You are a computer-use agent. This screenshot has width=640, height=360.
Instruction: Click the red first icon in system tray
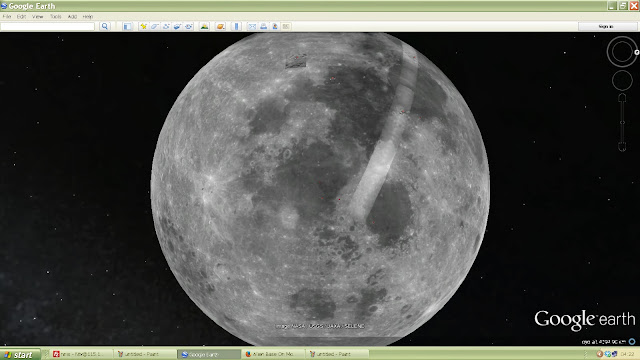(599, 354)
